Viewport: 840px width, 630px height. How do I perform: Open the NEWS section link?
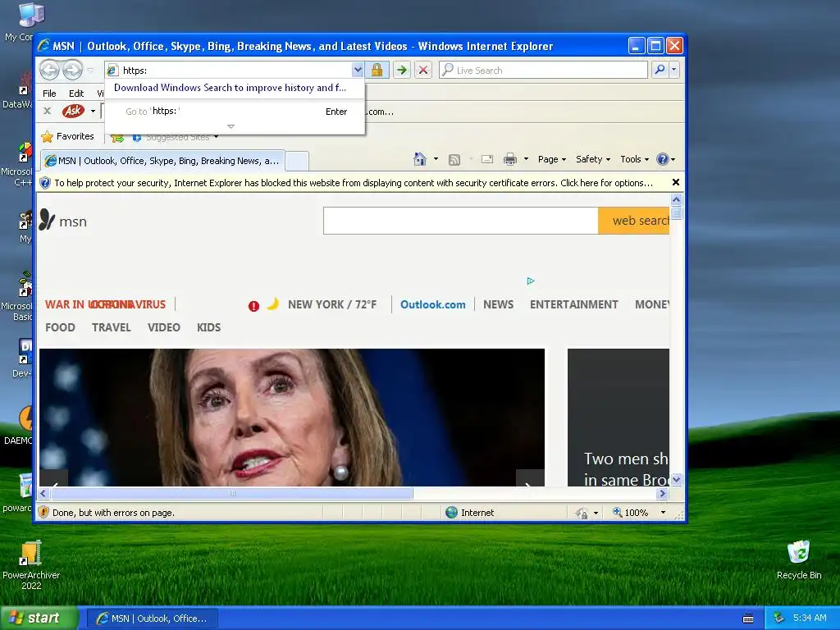coord(498,305)
